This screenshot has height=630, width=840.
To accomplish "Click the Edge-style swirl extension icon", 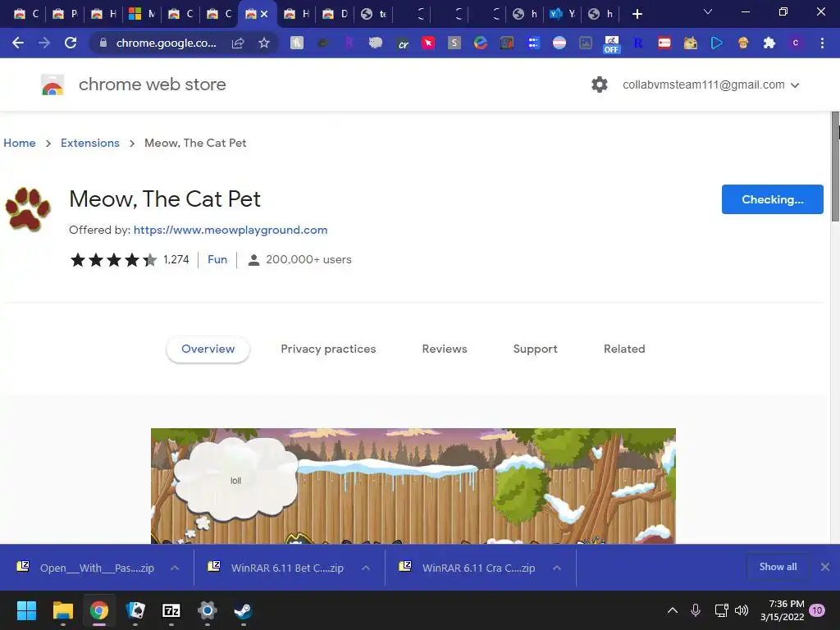I will pyautogui.click(x=481, y=43).
